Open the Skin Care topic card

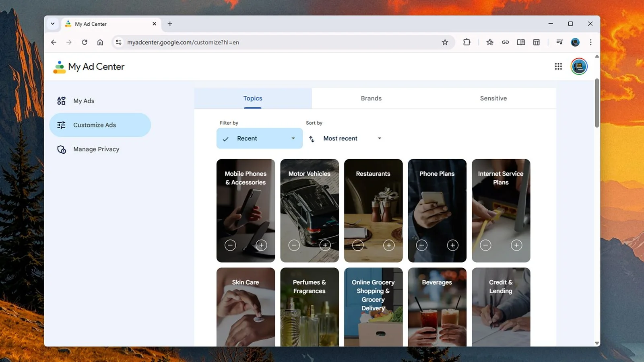point(246,307)
